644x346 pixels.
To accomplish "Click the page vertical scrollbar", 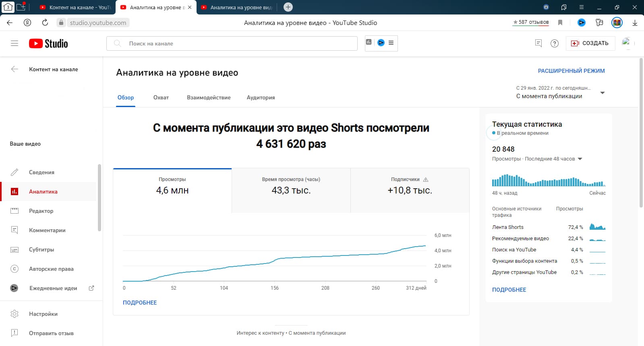I will [641, 133].
